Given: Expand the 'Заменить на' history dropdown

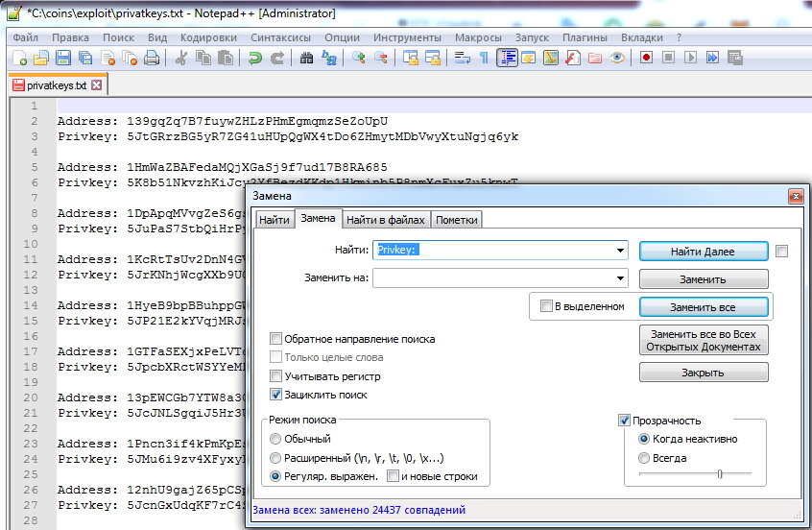Looking at the screenshot, I should pyautogui.click(x=620, y=278).
